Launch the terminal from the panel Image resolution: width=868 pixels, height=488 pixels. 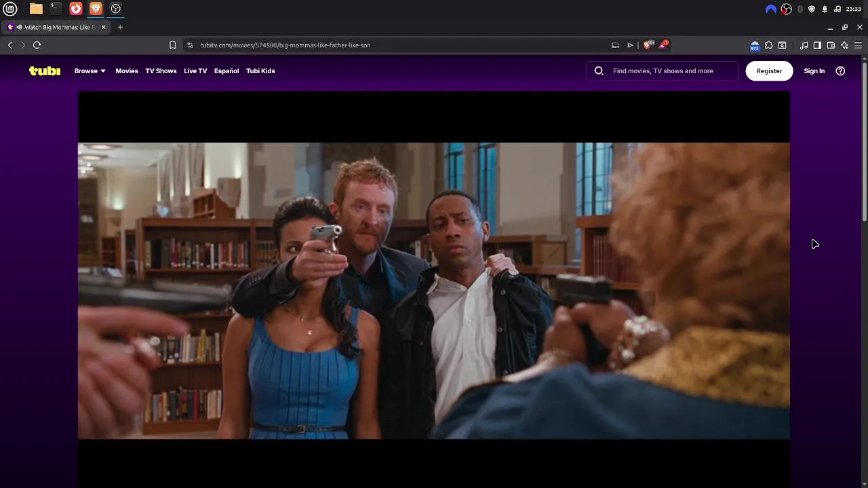[56, 9]
